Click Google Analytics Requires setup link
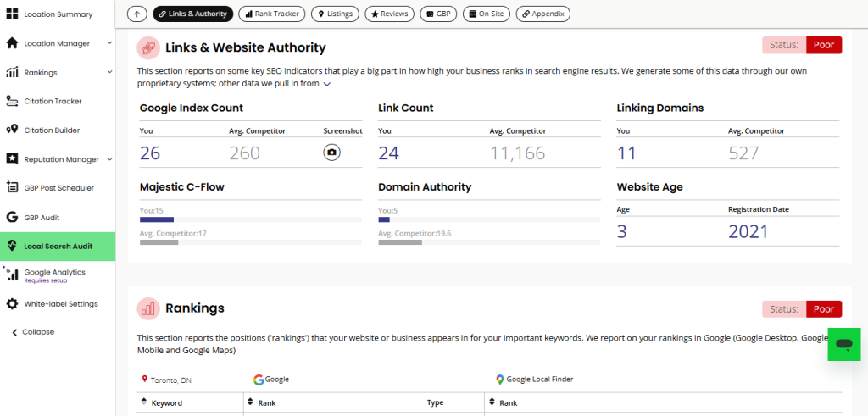Viewport: 868px width, 416px height. coord(46,280)
